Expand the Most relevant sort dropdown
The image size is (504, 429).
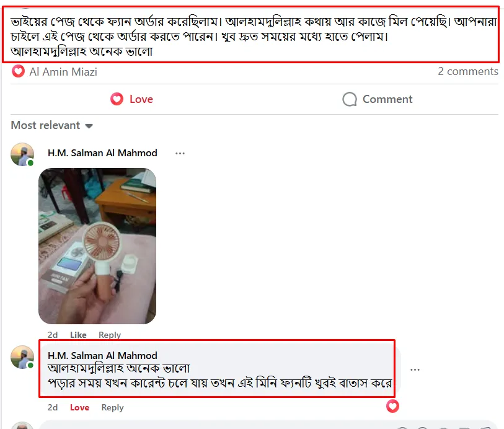click(x=51, y=125)
